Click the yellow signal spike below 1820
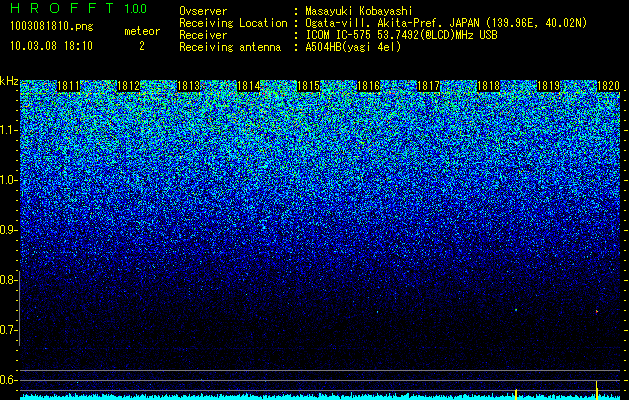This screenshot has width=629, height=400. pos(597,390)
